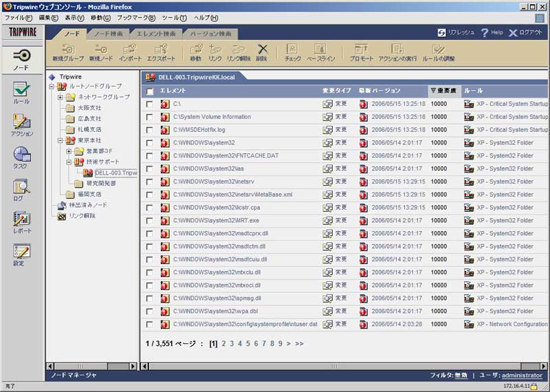Go to page 9 of results
550x392 pixels.
[280, 344]
